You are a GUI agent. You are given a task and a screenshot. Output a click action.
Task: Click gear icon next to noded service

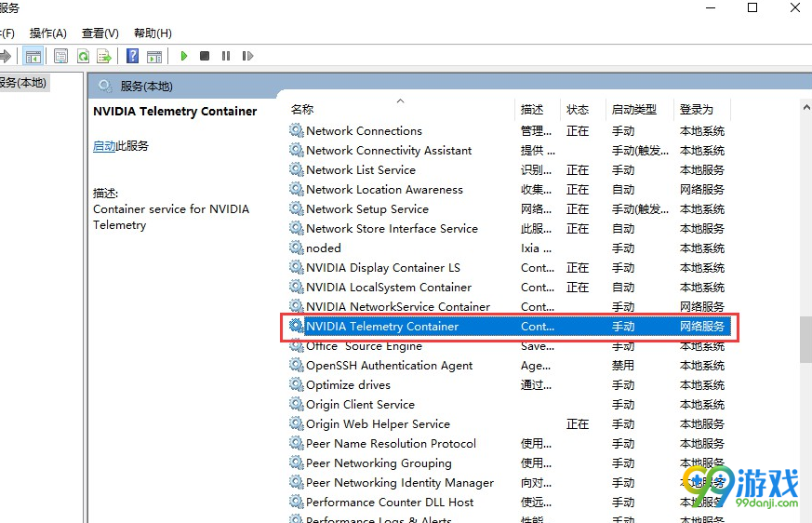click(296, 248)
